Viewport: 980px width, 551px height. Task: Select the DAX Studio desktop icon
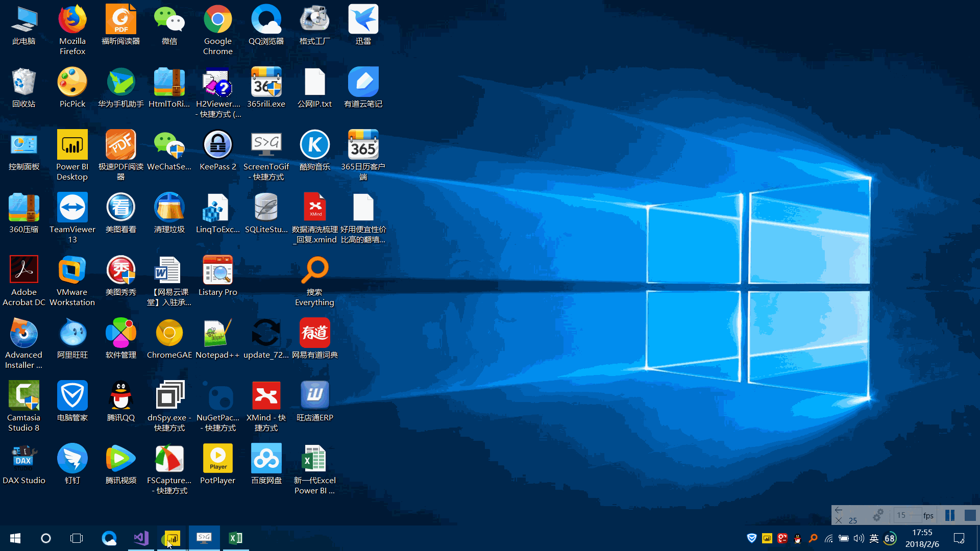tap(24, 464)
